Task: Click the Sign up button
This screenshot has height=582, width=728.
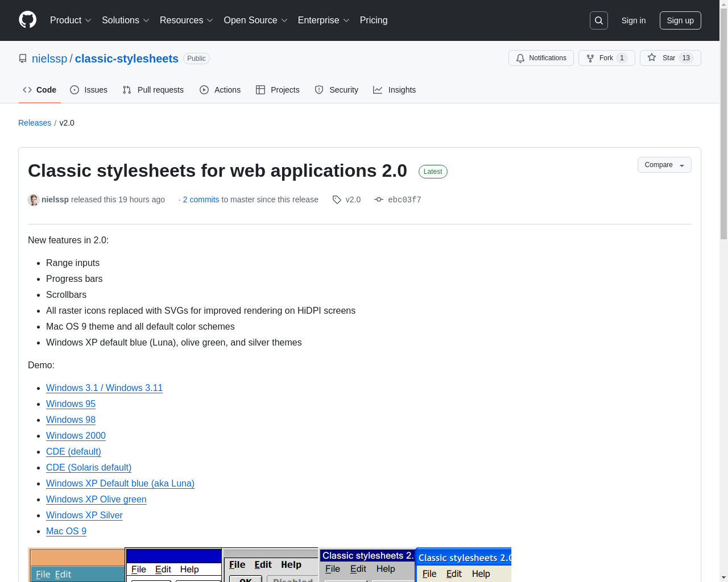Action: [680, 20]
